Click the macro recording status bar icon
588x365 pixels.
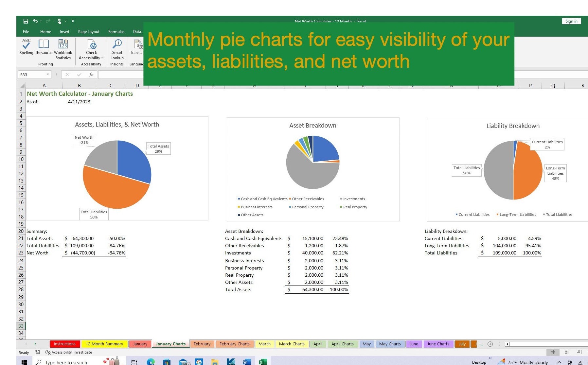tap(38, 353)
